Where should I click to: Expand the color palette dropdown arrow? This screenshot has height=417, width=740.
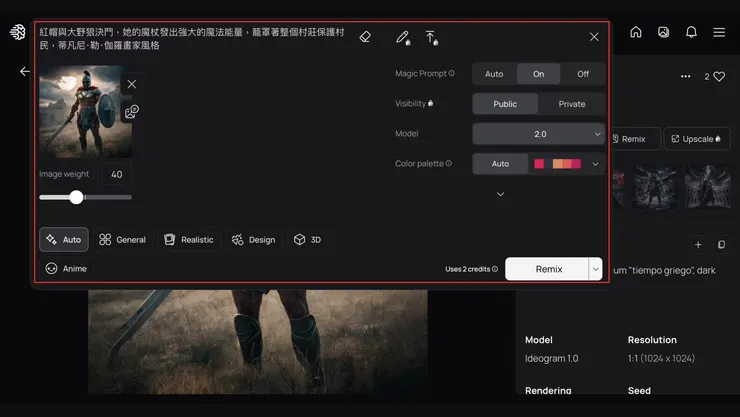point(596,164)
